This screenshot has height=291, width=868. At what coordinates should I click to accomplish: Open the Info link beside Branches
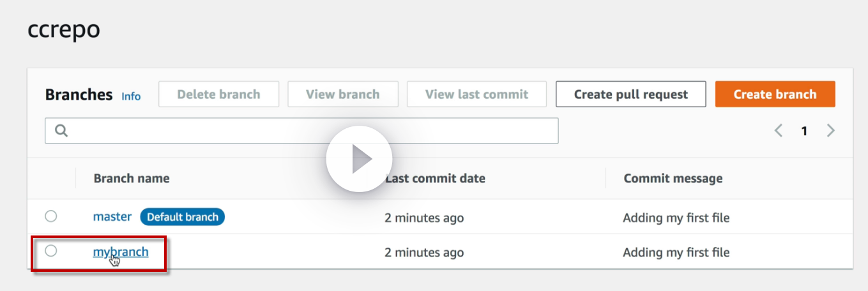pyautogui.click(x=131, y=96)
